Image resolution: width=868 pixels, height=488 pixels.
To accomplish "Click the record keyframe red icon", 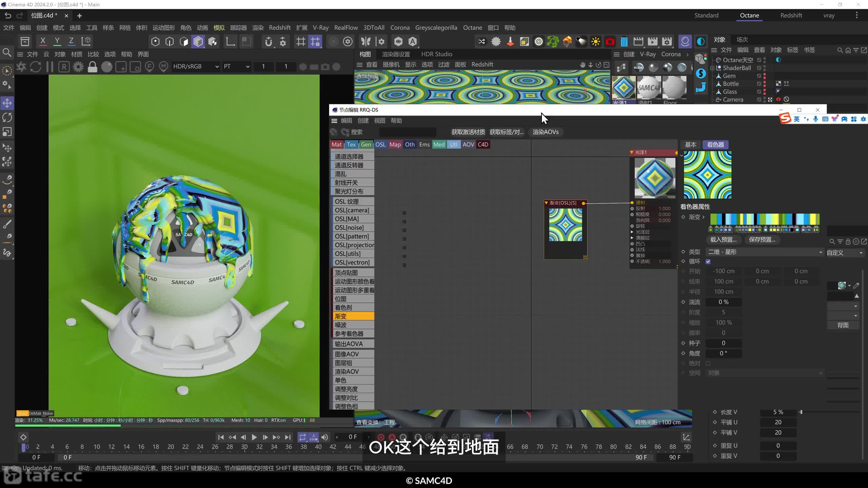I will point(381,437).
